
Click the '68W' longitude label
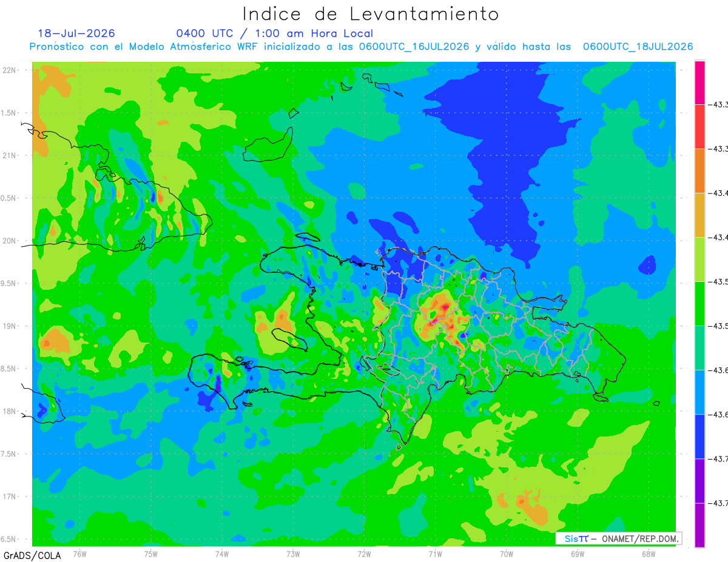649,554
